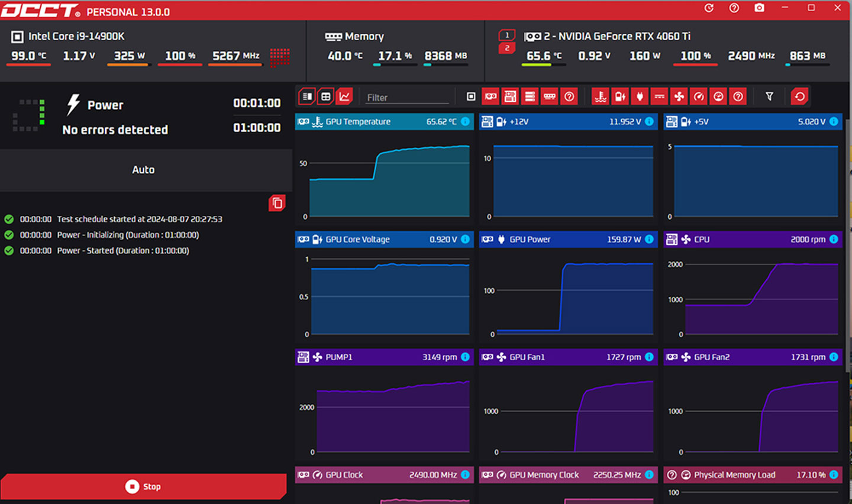Show info for GPU Fan2 sensor
Viewport: 852px width, 504px height.
pyautogui.click(x=834, y=357)
